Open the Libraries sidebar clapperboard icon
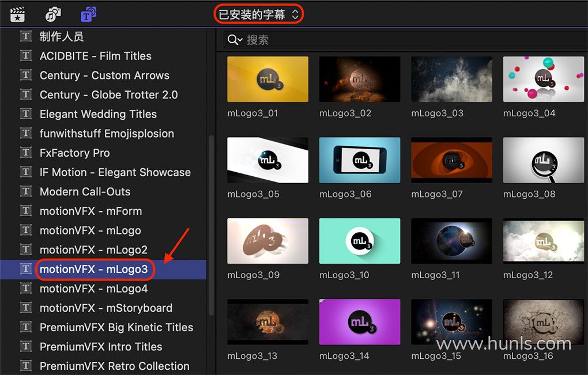The width and height of the screenshot is (588, 375). (x=17, y=14)
